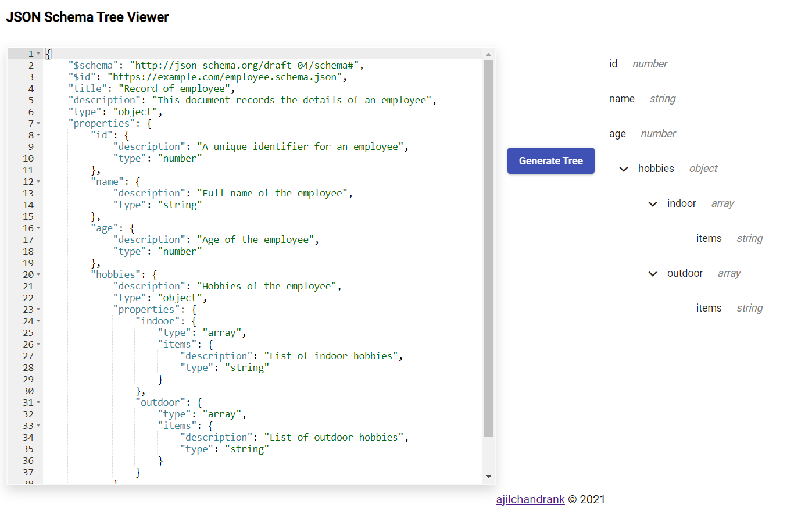
Task: Fold the age object on line 16
Action: (x=39, y=228)
